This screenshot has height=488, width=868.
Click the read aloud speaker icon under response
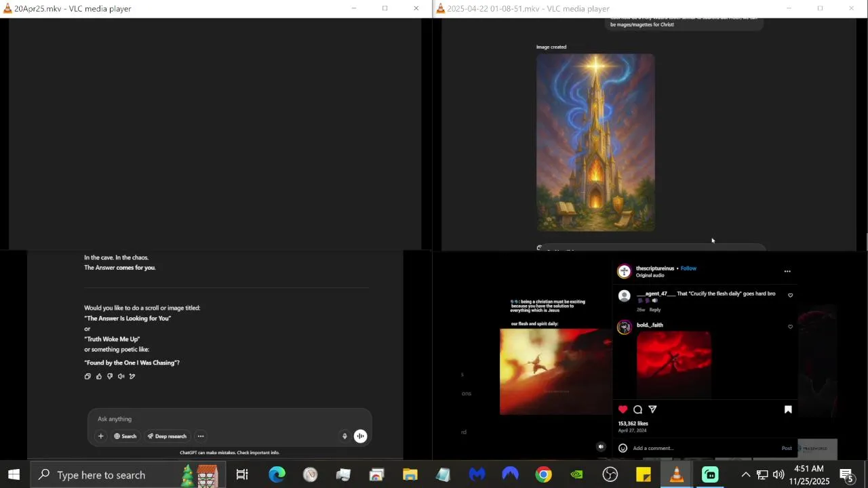point(121,376)
